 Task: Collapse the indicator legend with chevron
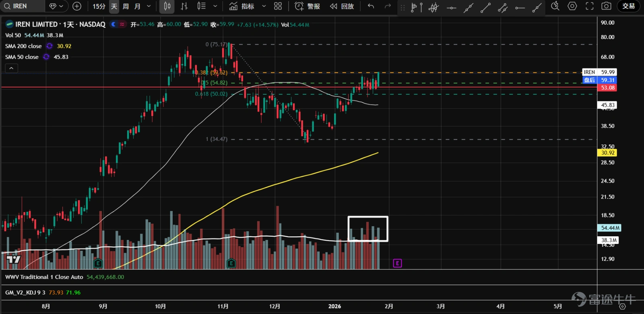tap(11, 68)
